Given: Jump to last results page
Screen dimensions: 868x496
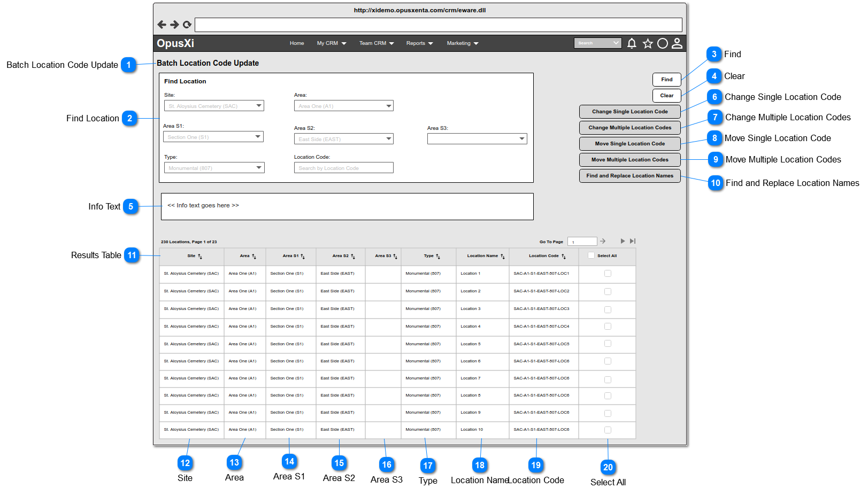Looking at the screenshot, I should (633, 241).
